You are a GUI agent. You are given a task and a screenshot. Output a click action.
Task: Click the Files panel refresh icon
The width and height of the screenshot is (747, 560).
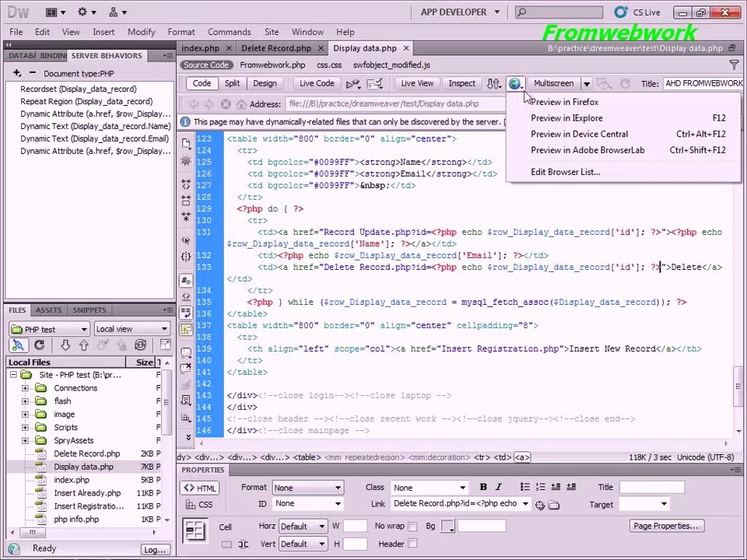tap(40, 345)
